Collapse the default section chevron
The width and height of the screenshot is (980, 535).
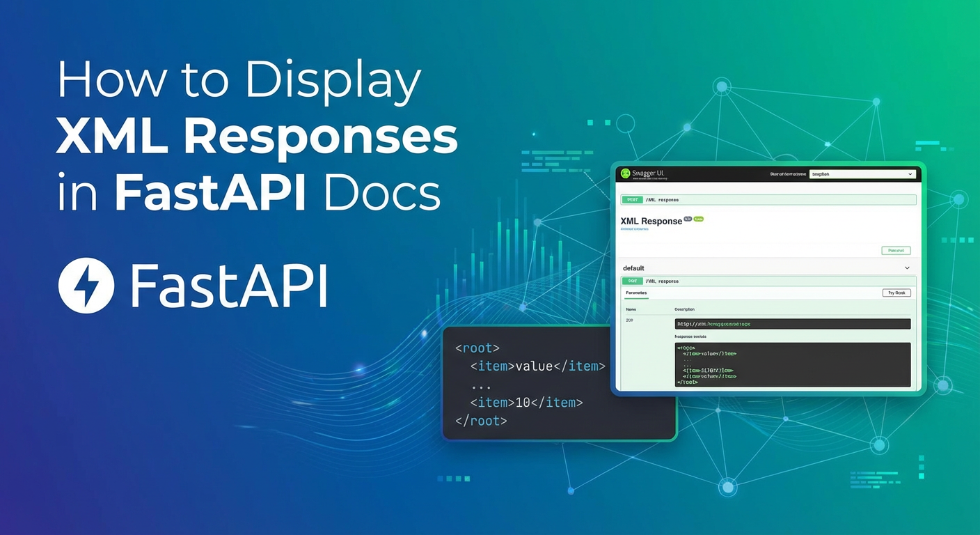[907, 268]
